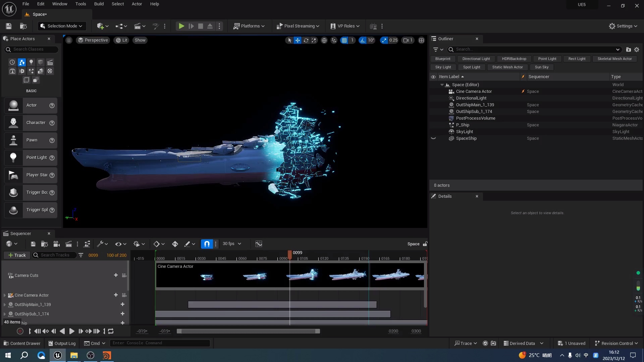Collapse the Space (Editor) tree in Outliner
The image size is (644, 362).
[x=442, y=84]
